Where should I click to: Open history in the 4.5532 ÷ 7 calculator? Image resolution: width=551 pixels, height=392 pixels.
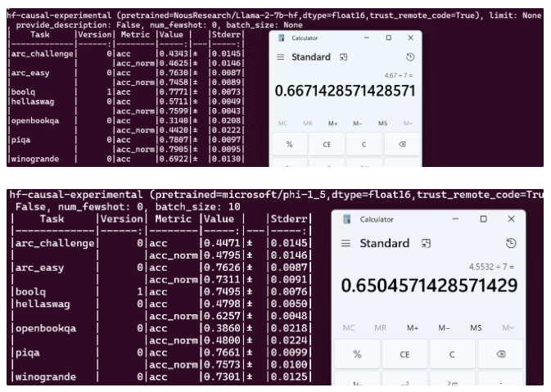coord(511,243)
